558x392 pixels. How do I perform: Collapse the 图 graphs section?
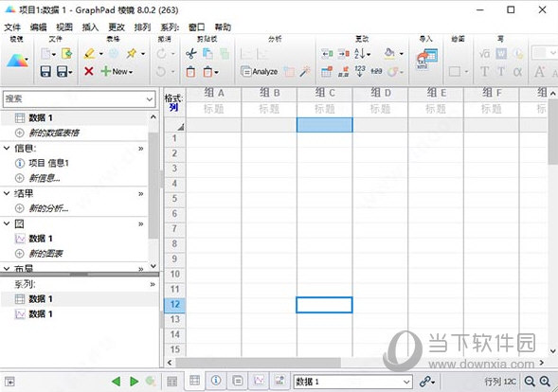tap(7, 223)
